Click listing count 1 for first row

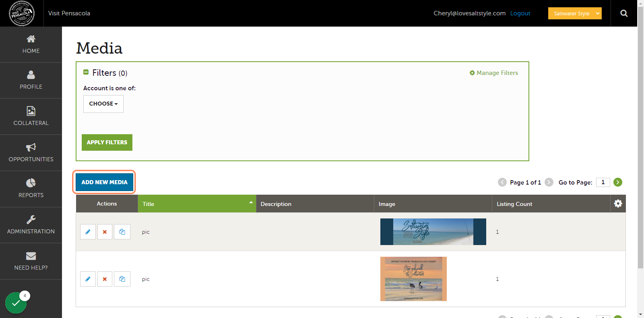click(x=497, y=232)
